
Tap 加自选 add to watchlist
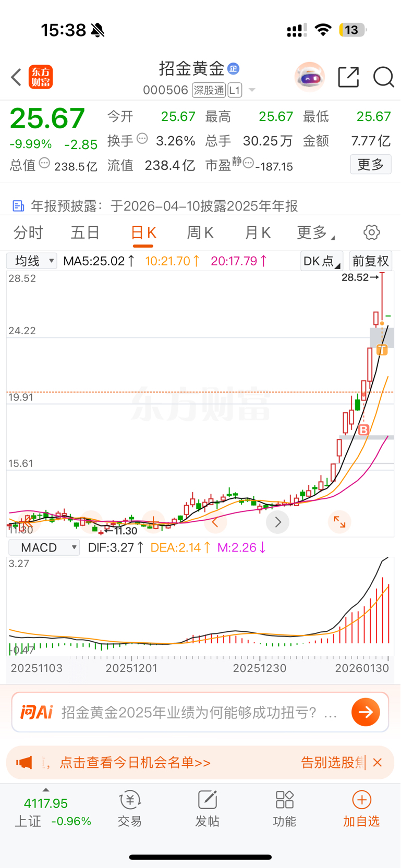click(361, 809)
